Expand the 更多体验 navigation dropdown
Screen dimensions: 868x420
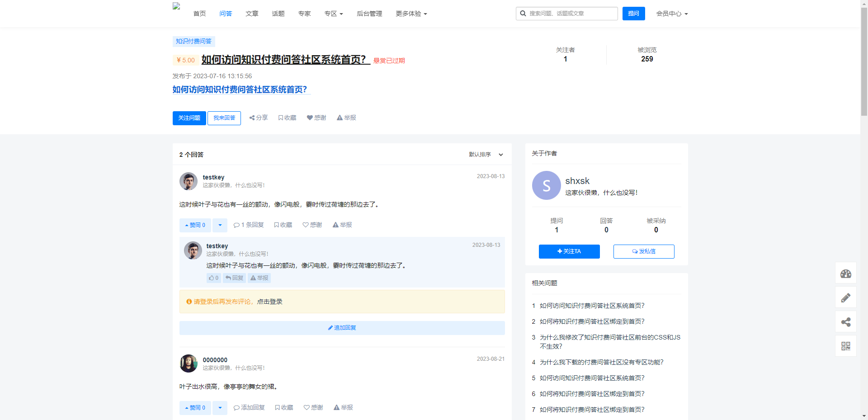tap(411, 14)
